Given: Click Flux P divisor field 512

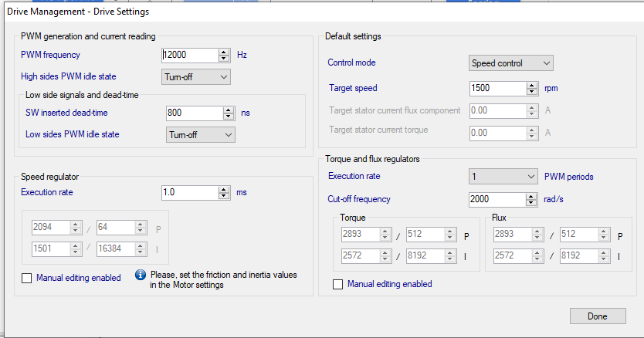Looking at the screenshot, I should pos(579,235).
